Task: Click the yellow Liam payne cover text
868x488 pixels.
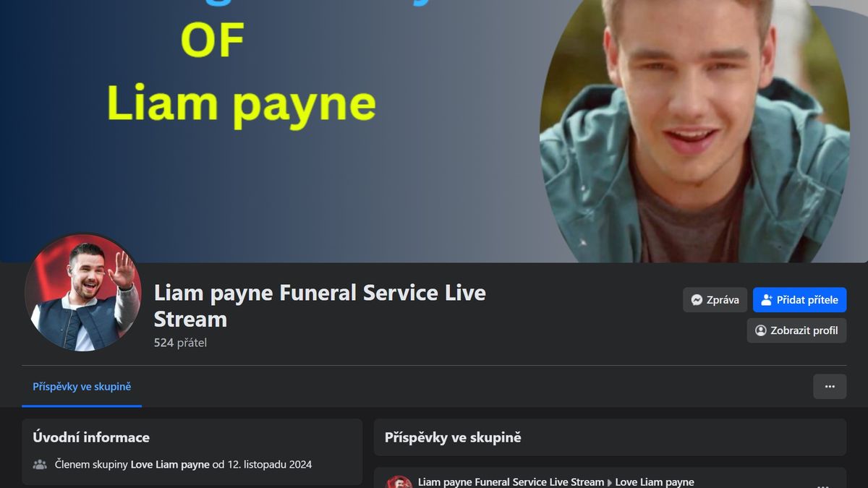Action: (242, 104)
